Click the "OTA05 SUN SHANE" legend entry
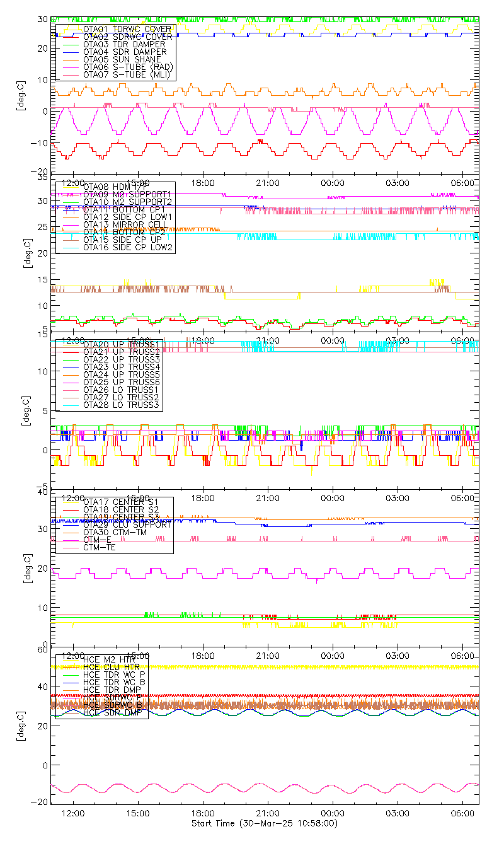 pos(122,59)
